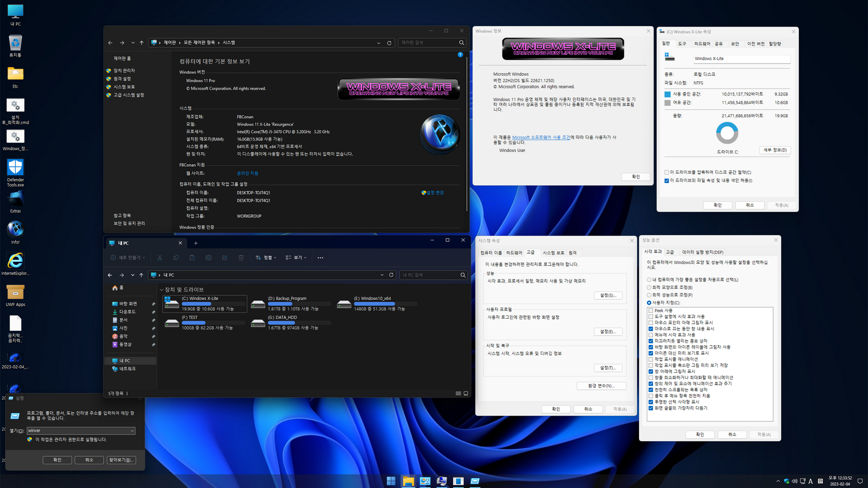Open the Recycle Bin desktop icon
Viewport: 868px width, 488px height.
(15, 46)
